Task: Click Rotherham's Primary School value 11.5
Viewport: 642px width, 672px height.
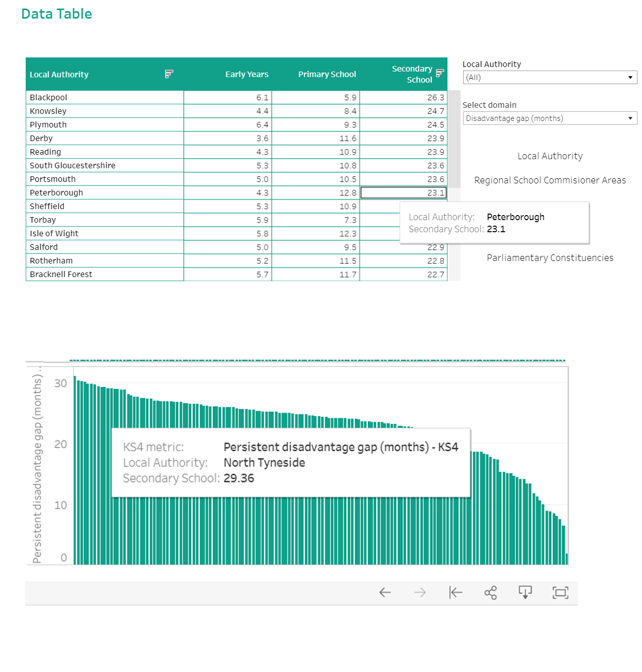Action: pyautogui.click(x=348, y=261)
